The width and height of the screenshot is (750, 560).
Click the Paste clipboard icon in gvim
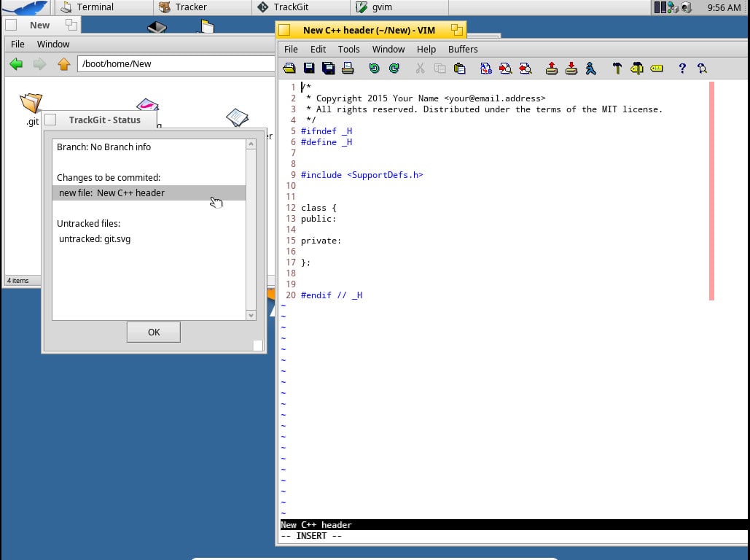[459, 69]
